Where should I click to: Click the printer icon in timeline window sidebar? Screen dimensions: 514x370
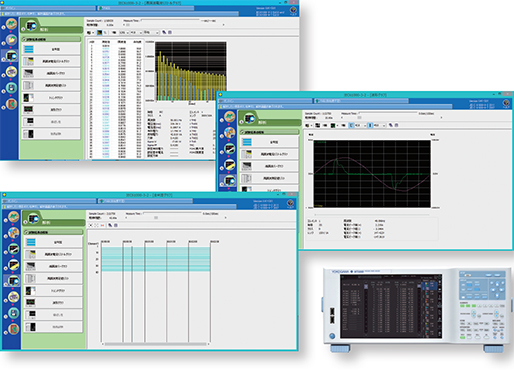[13, 297]
